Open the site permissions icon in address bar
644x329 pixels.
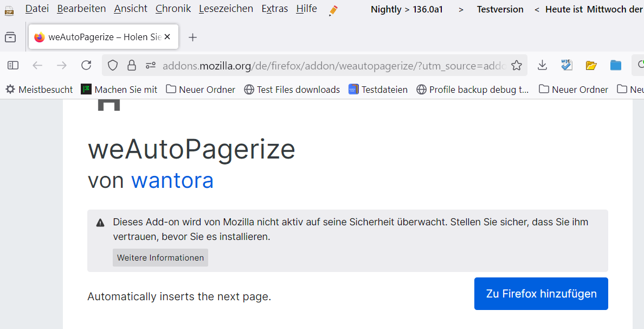(151, 66)
